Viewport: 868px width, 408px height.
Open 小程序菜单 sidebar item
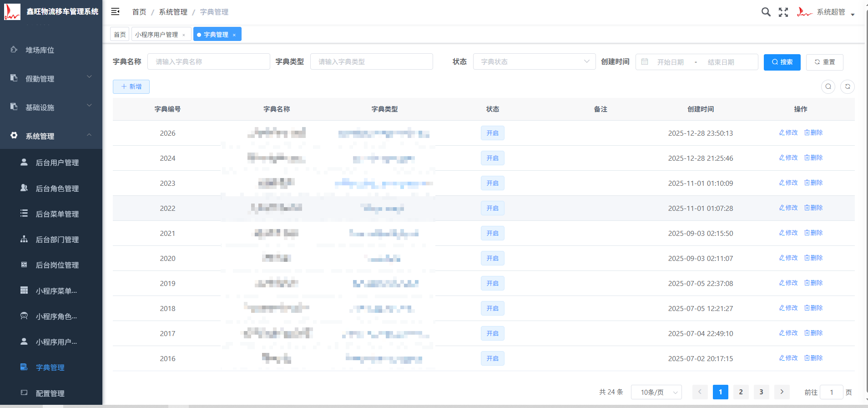(51, 291)
